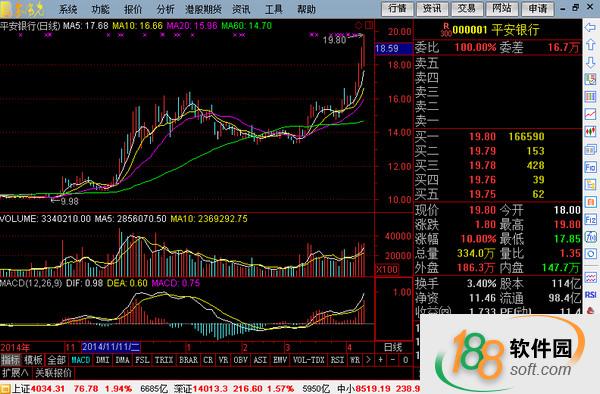Switch indicator to MACD tab
Screen dimensions: 600x394
(x=81, y=360)
